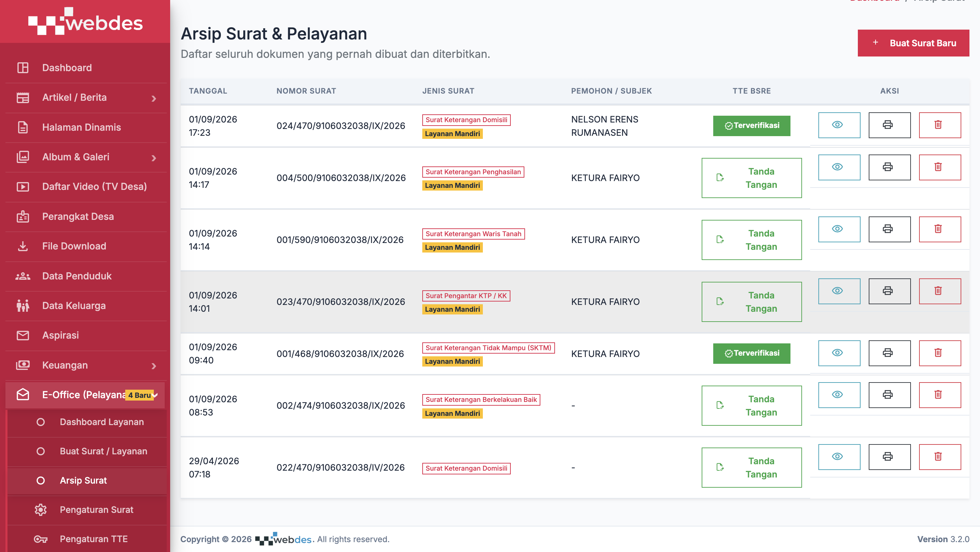The height and width of the screenshot is (552, 980).
Task: Click Terverifikasi badge for SKTM letter
Action: tap(751, 353)
